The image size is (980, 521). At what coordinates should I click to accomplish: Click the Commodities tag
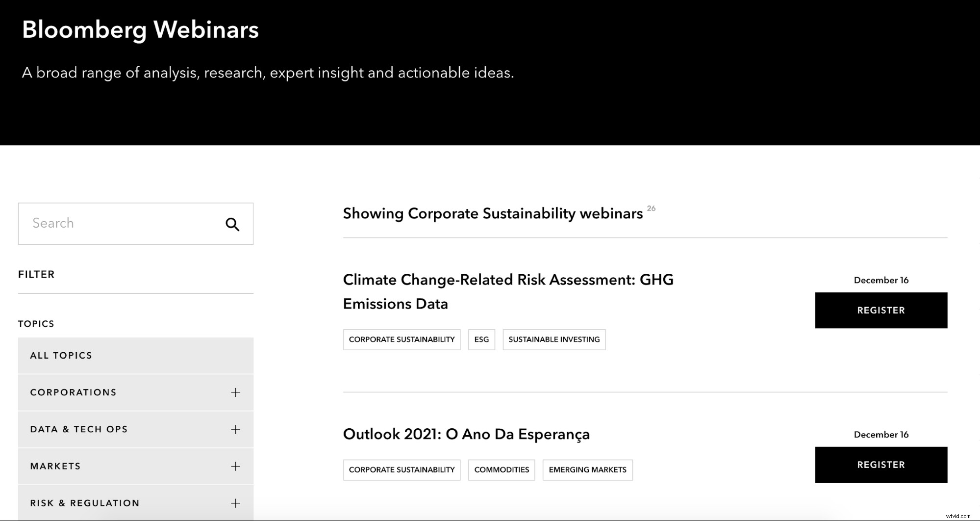[x=501, y=470]
